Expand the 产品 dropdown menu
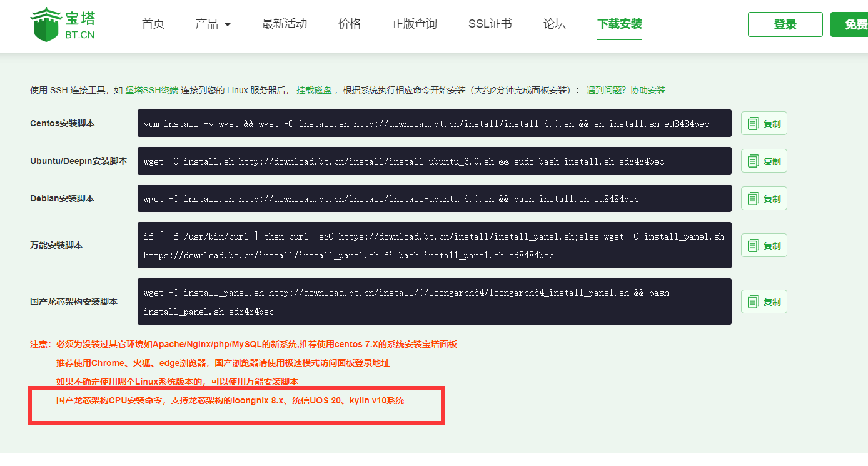This screenshot has width=868, height=466. click(213, 24)
